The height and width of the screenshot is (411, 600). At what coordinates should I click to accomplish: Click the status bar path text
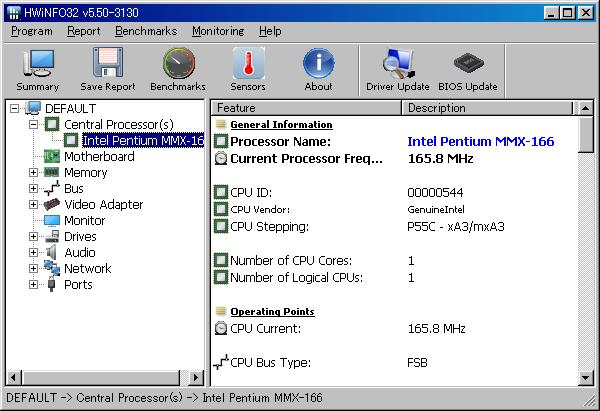coord(164,398)
